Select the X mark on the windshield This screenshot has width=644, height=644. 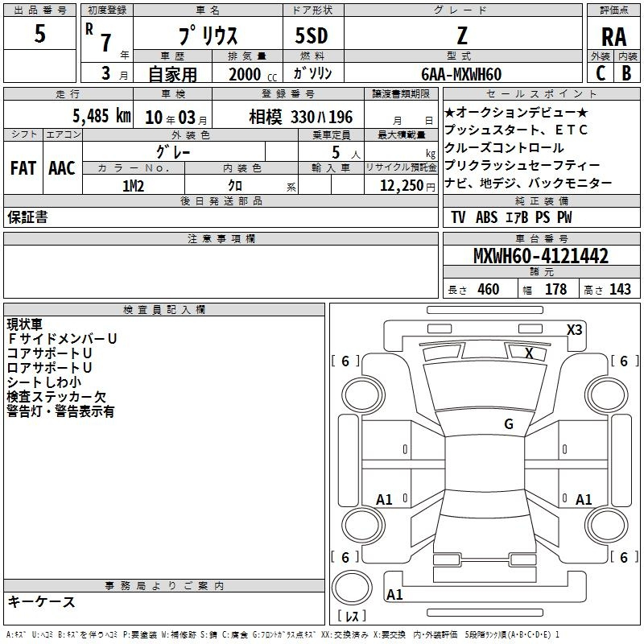pos(529,353)
